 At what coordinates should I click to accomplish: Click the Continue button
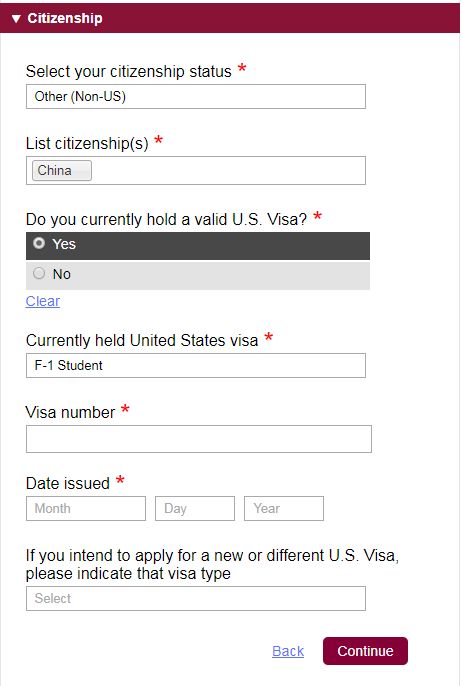click(x=365, y=651)
